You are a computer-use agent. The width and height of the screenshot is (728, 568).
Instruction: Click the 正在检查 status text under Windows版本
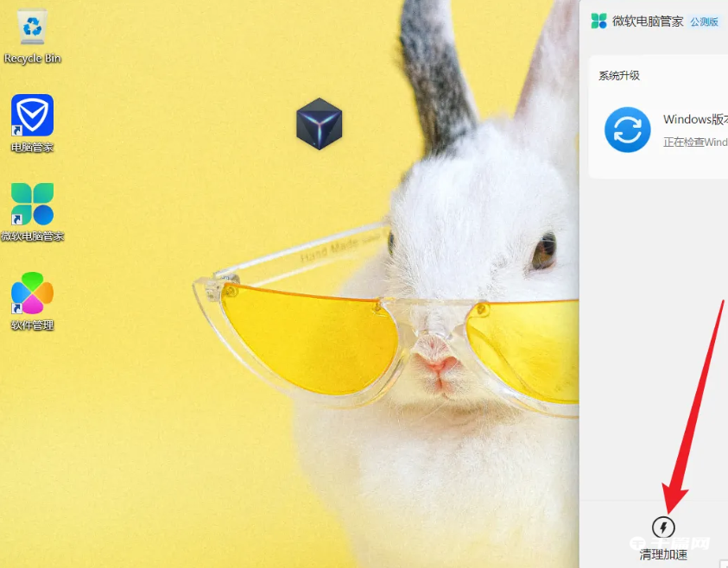pos(695,142)
